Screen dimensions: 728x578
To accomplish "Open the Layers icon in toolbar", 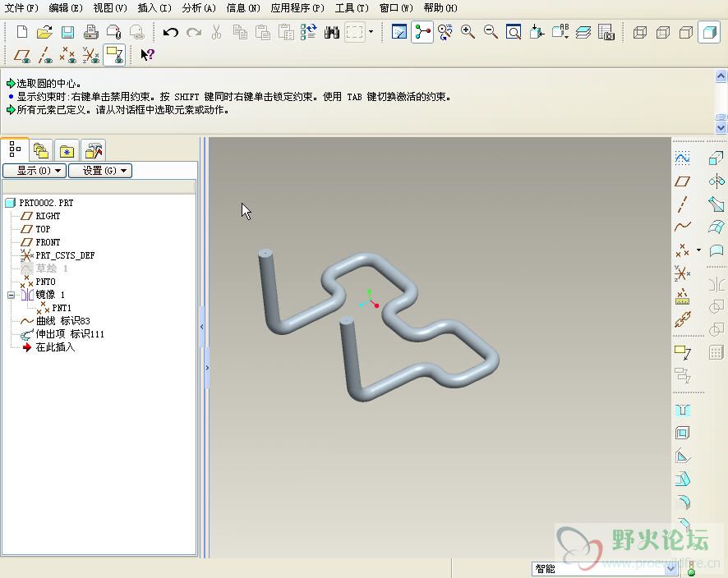I will coord(583,32).
